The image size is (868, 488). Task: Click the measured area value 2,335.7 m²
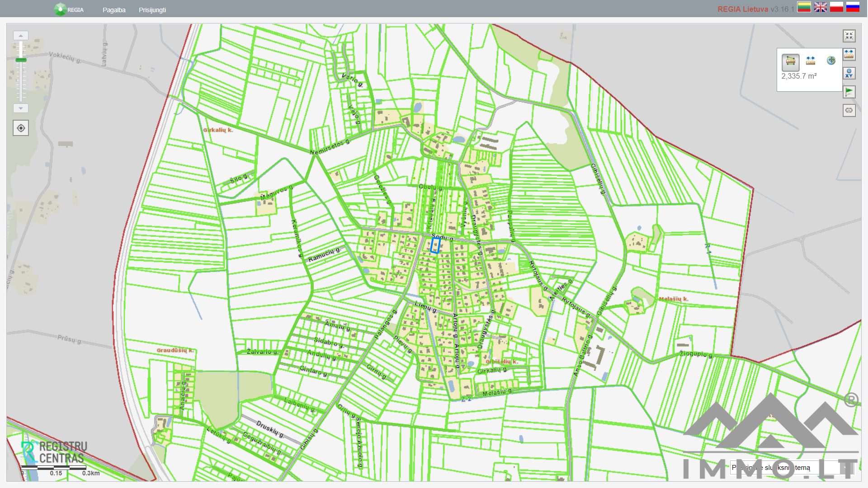pos(799,76)
